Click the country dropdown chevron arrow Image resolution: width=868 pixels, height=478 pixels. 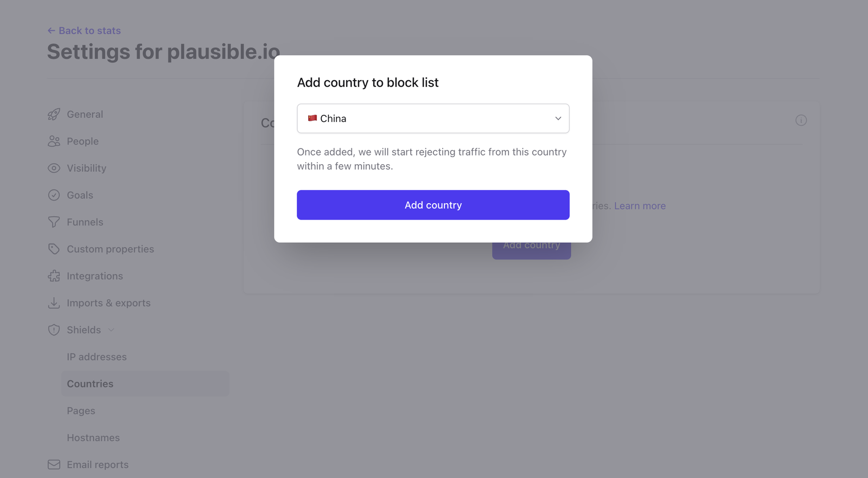(x=558, y=118)
